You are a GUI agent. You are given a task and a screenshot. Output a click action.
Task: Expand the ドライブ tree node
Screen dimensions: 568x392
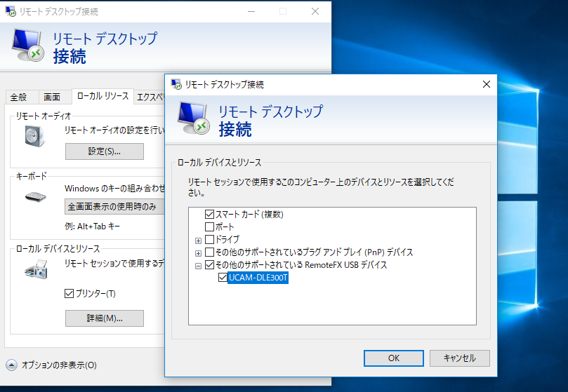click(198, 241)
